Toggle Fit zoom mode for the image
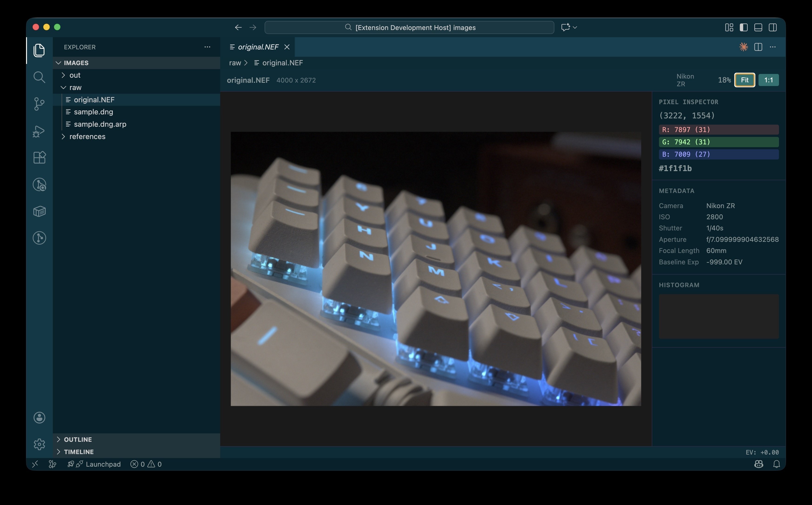The image size is (812, 505). 745,80
